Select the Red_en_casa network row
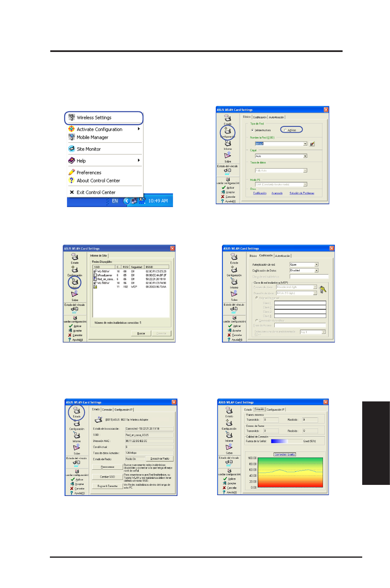The height and width of the screenshot is (588, 390). click(130, 279)
